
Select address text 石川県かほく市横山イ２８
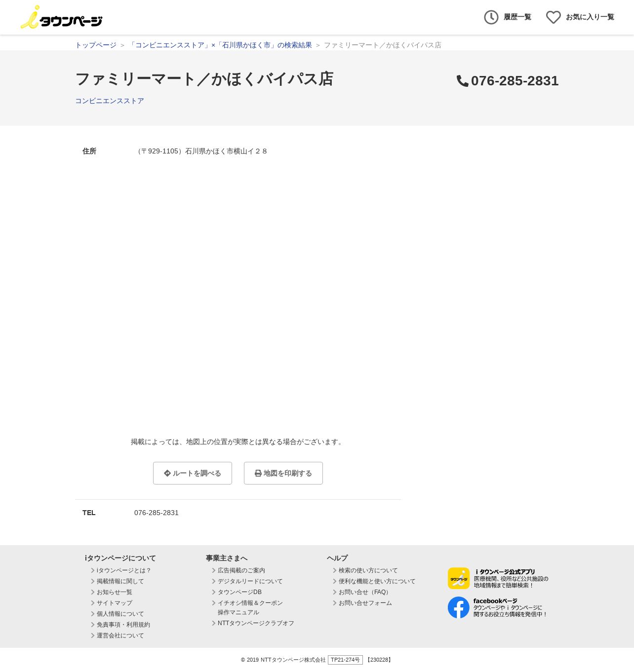click(x=226, y=151)
